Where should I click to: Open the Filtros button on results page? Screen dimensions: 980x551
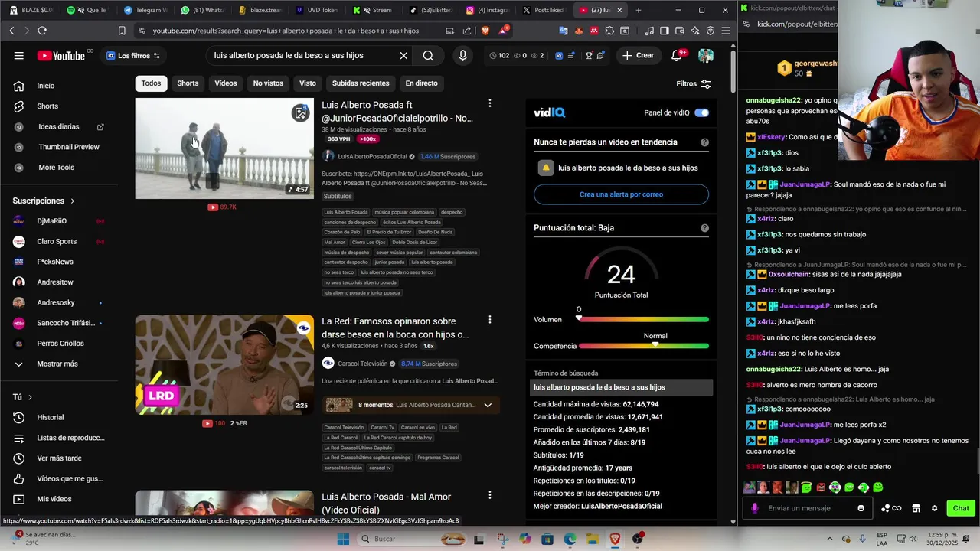pos(694,83)
